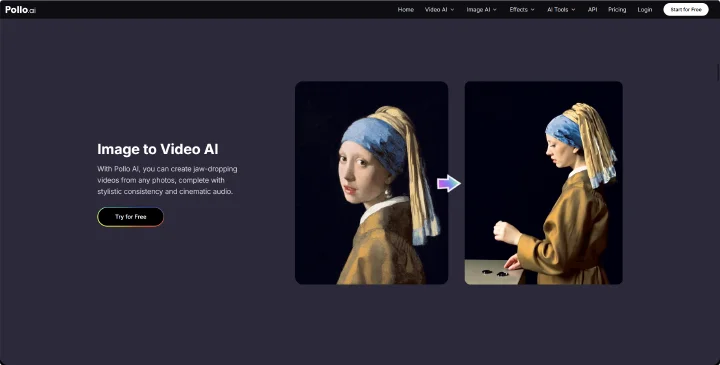Click the Start for Free button
This screenshot has height=365, width=720.
coord(686,10)
